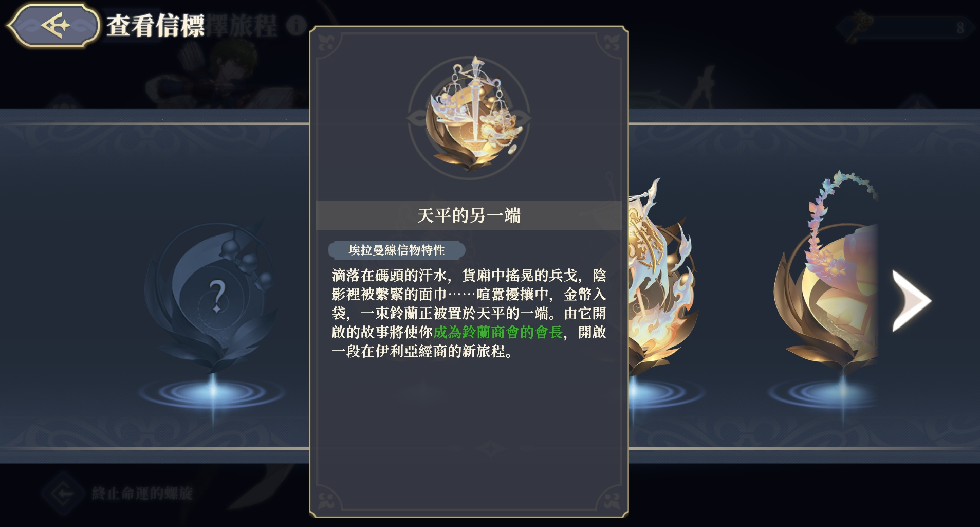Click the 天平的另一端 title bar

(x=469, y=215)
